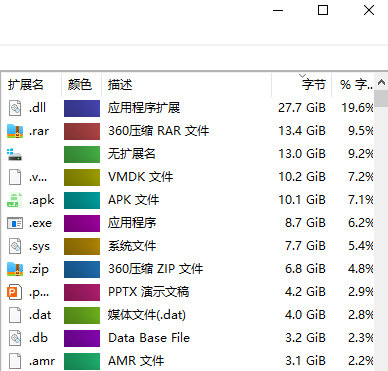
Task: Click the .sys extension label
Action: (x=39, y=247)
